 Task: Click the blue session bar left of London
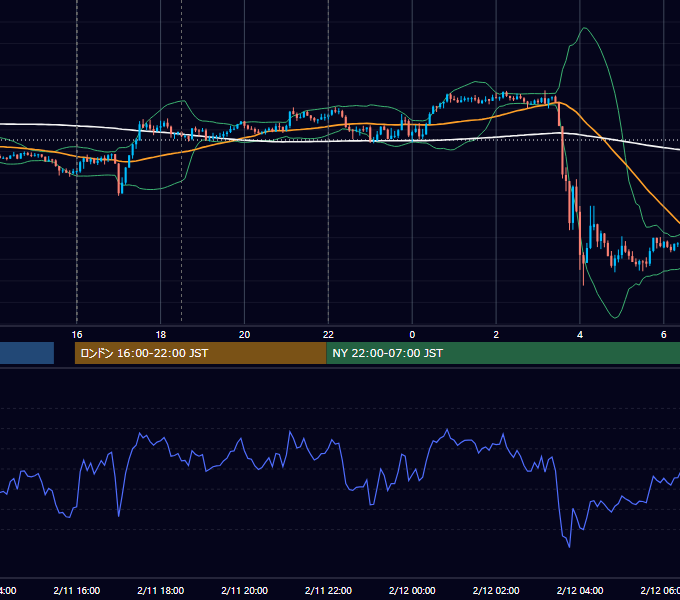pyautogui.click(x=27, y=353)
